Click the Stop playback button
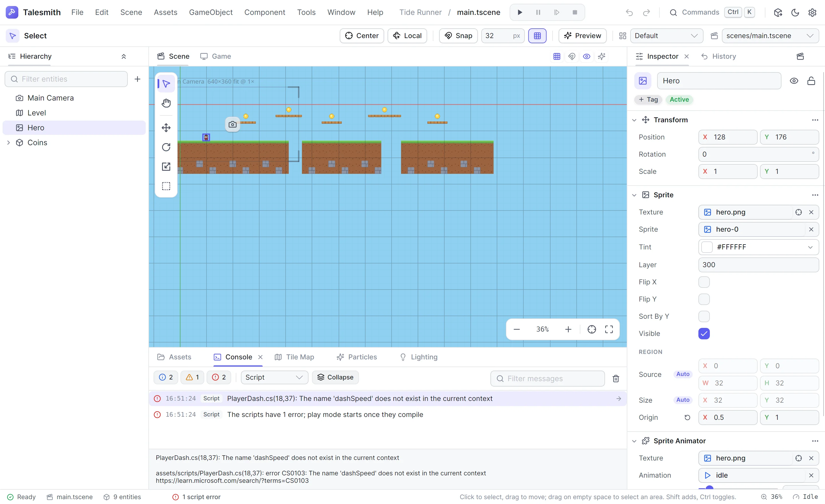This screenshot has width=825, height=504. (575, 12)
